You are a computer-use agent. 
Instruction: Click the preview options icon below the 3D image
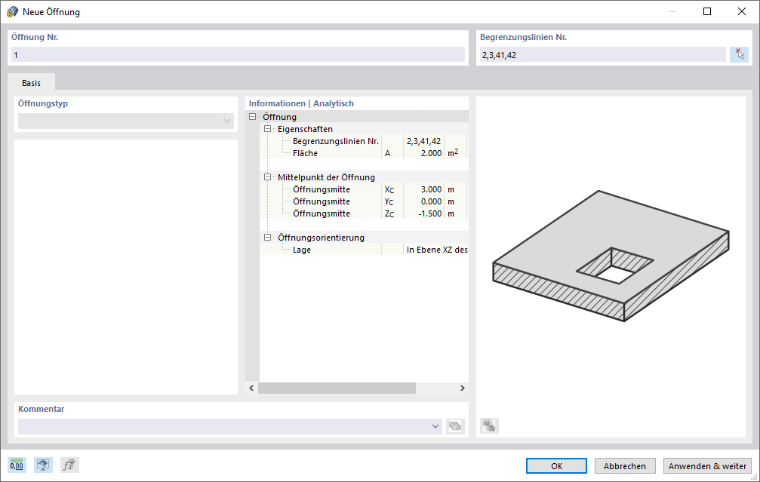(489, 426)
